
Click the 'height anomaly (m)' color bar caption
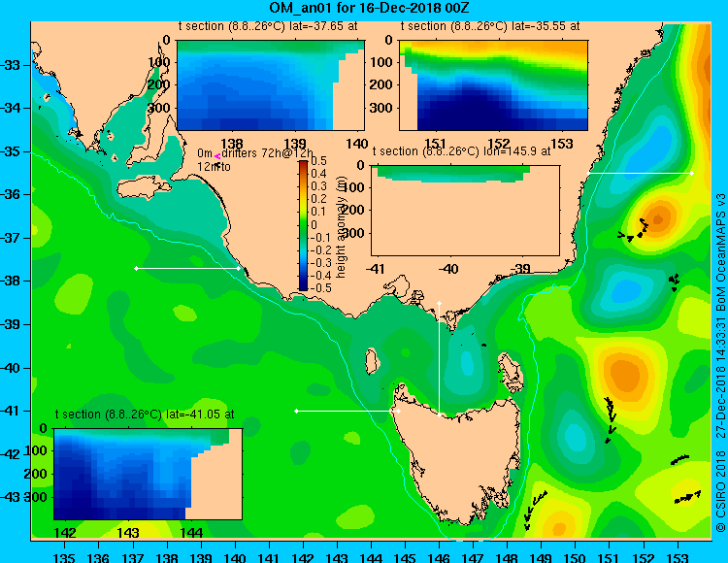[342, 227]
